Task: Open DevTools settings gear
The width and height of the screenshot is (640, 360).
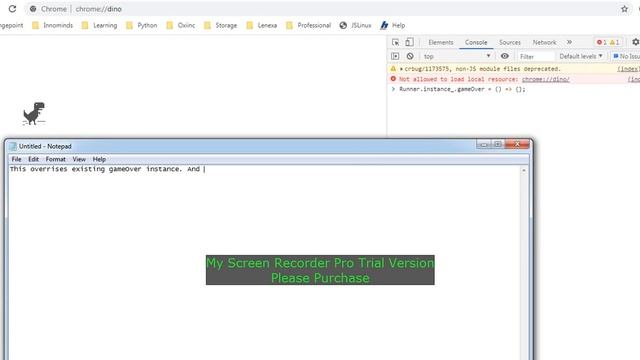Action: tap(636, 42)
